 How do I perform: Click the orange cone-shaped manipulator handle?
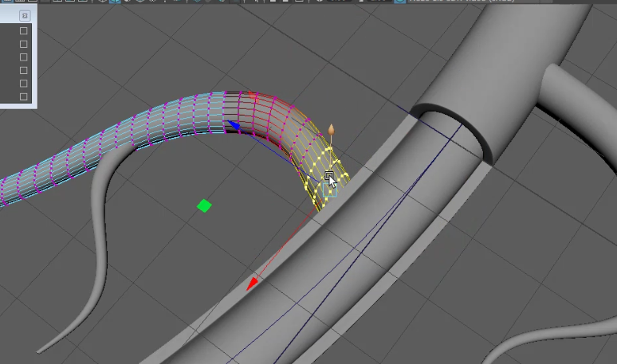[332, 130]
